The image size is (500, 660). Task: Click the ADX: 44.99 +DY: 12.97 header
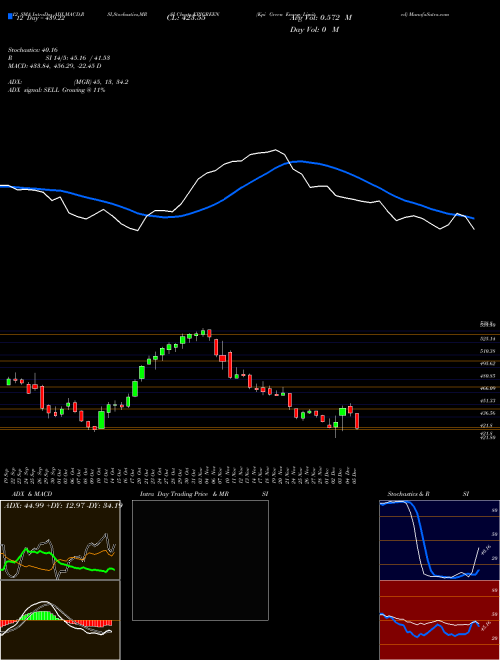point(63,505)
